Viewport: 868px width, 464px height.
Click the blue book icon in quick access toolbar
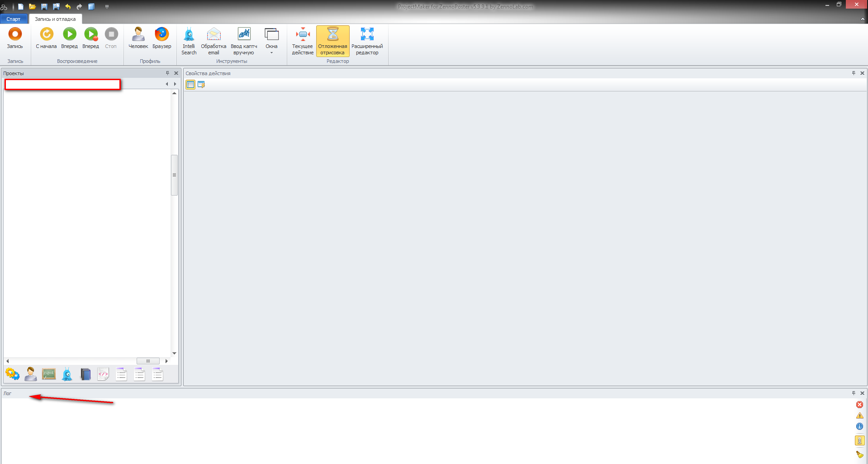tap(91, 6)
